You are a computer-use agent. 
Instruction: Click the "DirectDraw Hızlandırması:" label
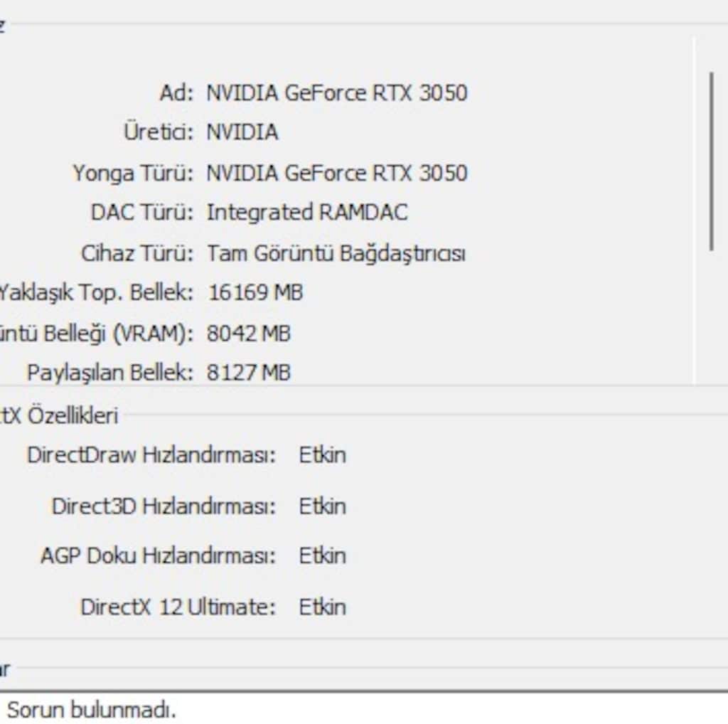coord(151,455)
